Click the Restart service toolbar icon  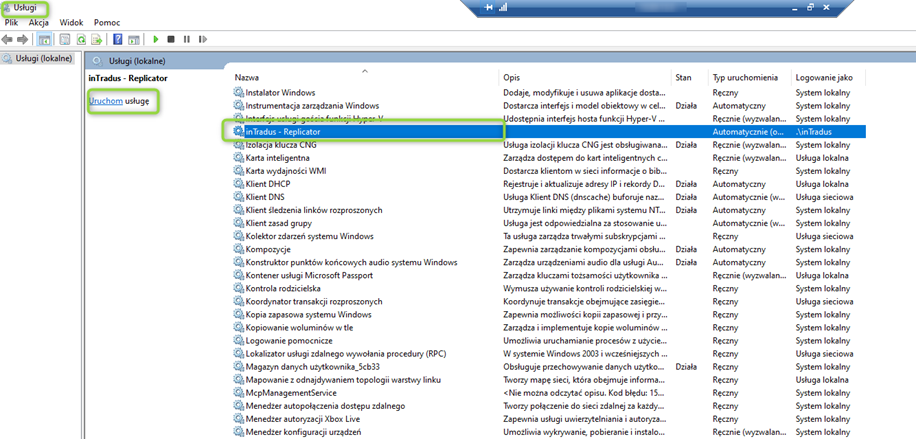(202, 39)
